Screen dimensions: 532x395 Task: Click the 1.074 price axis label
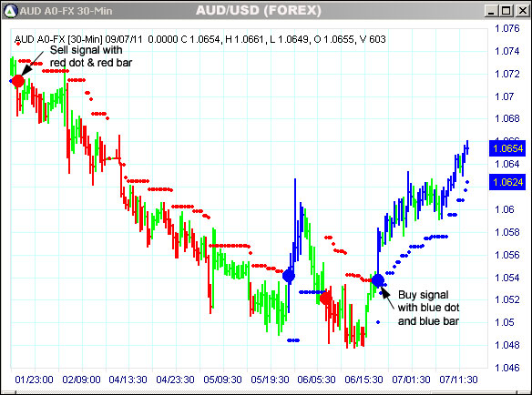pos(507,51)
